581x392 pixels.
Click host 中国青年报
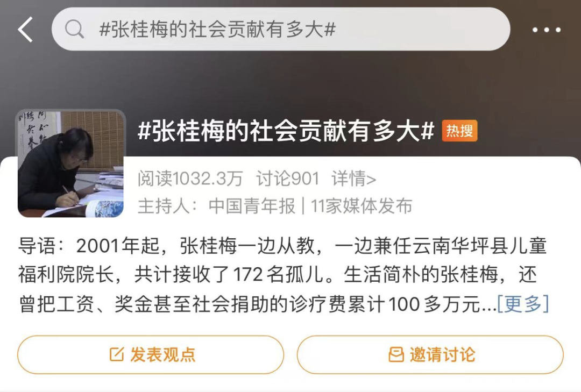252,205
